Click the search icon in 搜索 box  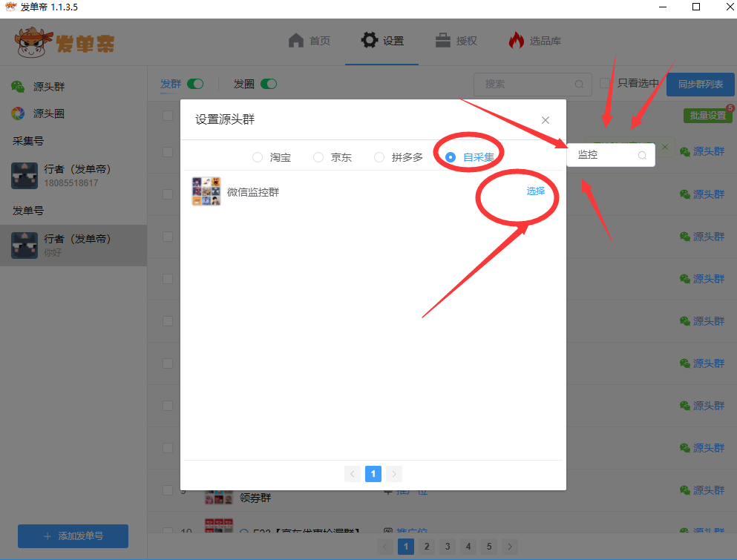click(x=579, y=85)
